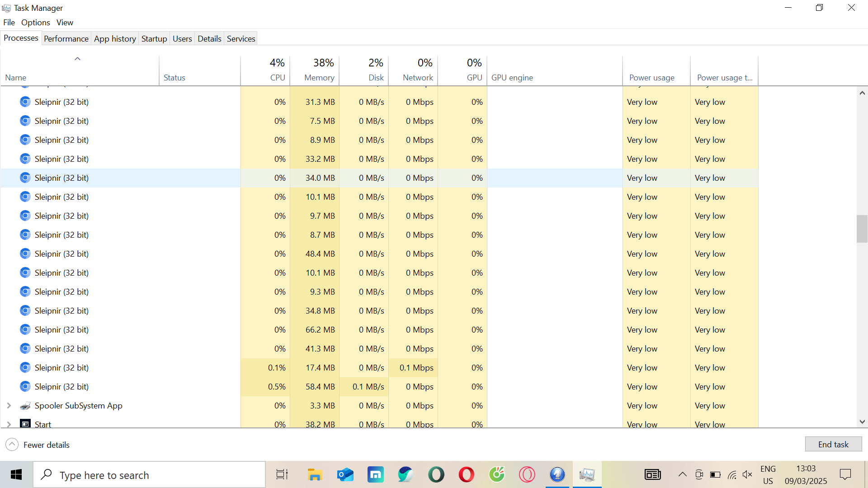This screenshot has width=868, height=488.
Task: Switch to the Users tab
Action: click(x=182, y=39)
